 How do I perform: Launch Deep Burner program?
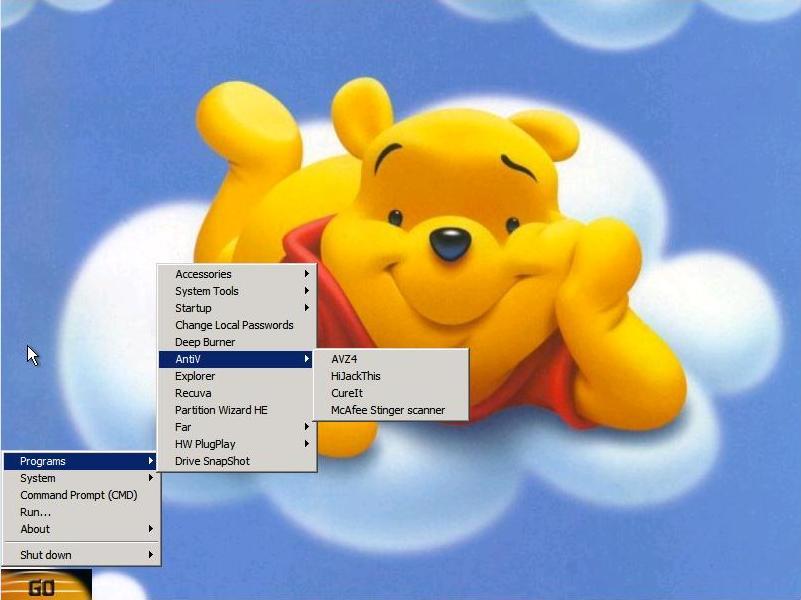pos(205,342)
